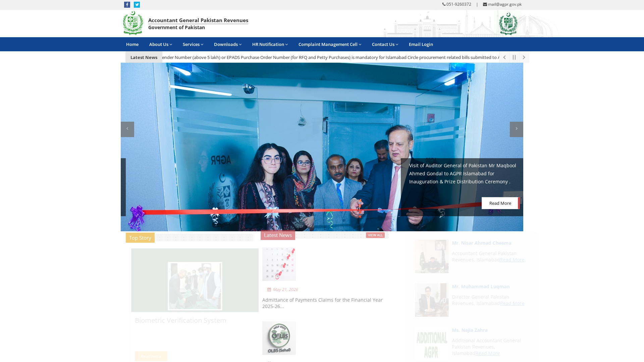Expand the About Us dropdown menu
The width and height of the screenshot is (644, 362).
[161, 44]
